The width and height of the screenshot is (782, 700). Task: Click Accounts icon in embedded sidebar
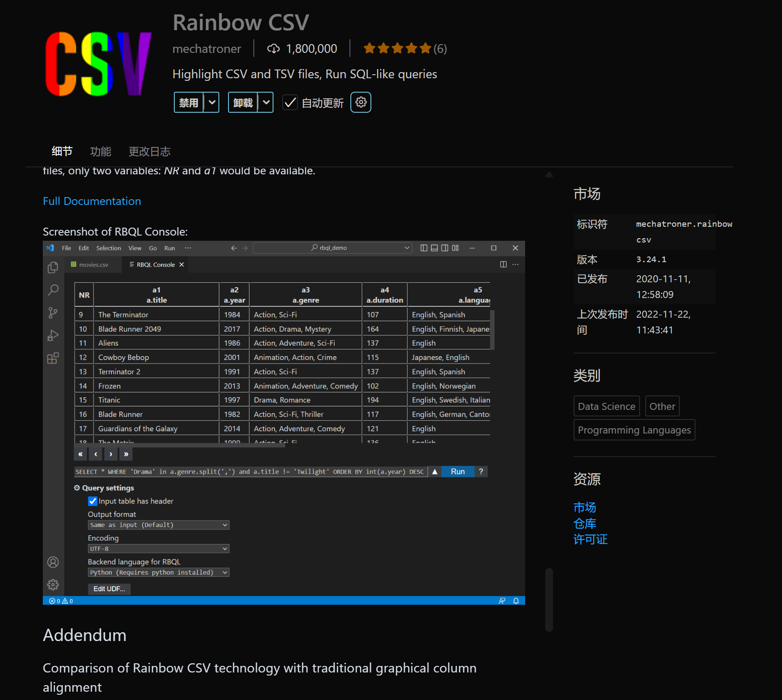[53, 562]
